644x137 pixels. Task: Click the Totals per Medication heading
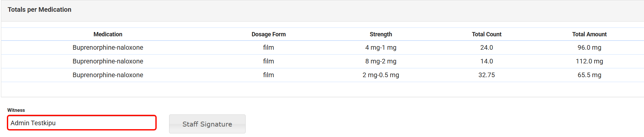click(40, 10)
